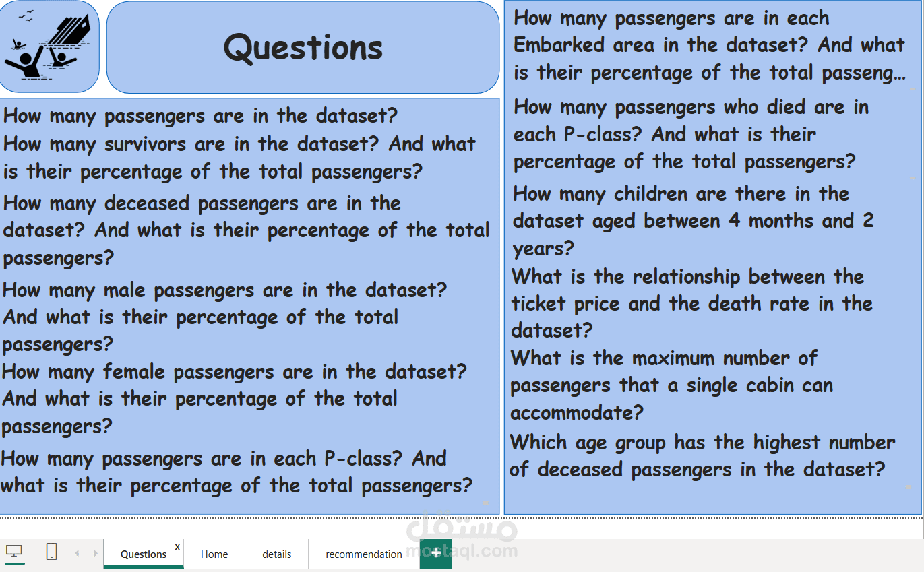Click question about maximum passengers per cabin
The height and width of the screenshot is (572, 924).
[672, 385]
